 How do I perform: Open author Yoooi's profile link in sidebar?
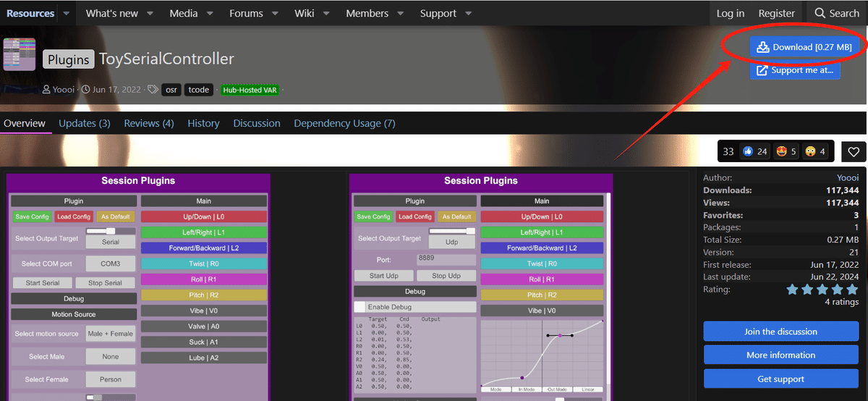click(848, 177)
